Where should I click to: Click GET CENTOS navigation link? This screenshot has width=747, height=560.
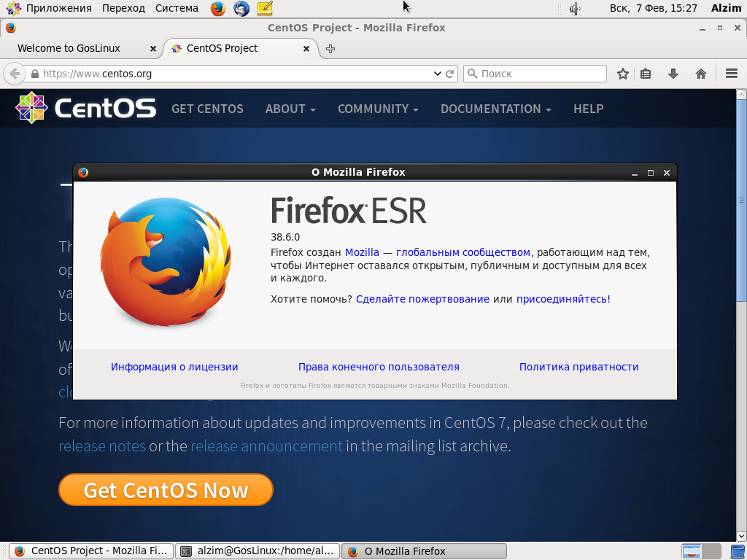[x=207, y=109]
